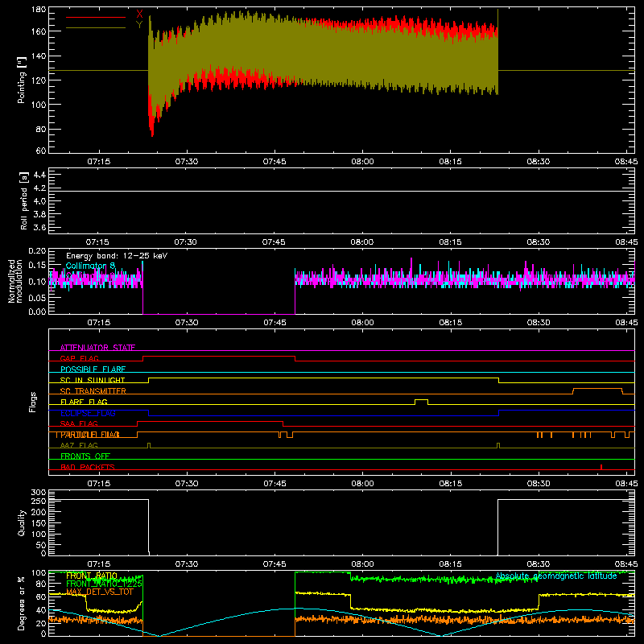Screen dimensions: 644x644
Task: Click the GAP_FLAG label
Action: click(x=79, y=358)
